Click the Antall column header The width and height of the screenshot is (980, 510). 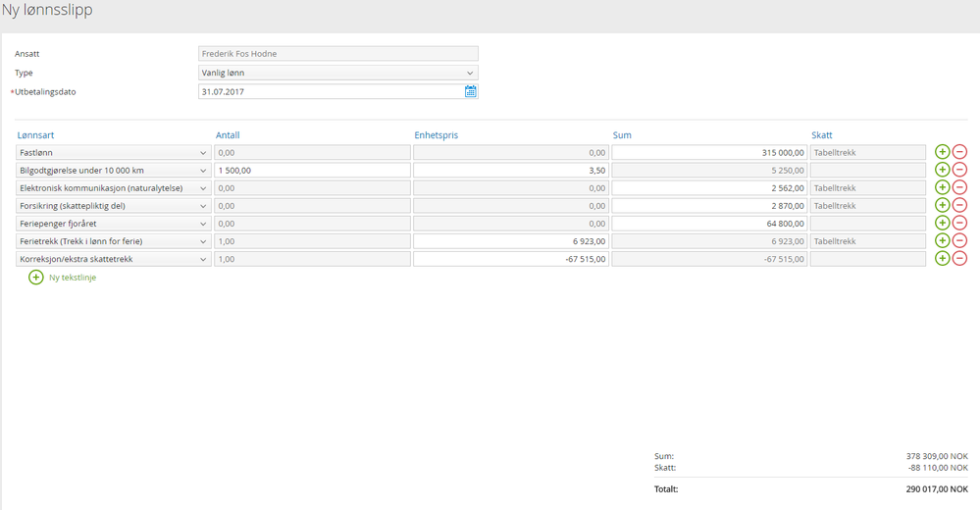[228, 135]
